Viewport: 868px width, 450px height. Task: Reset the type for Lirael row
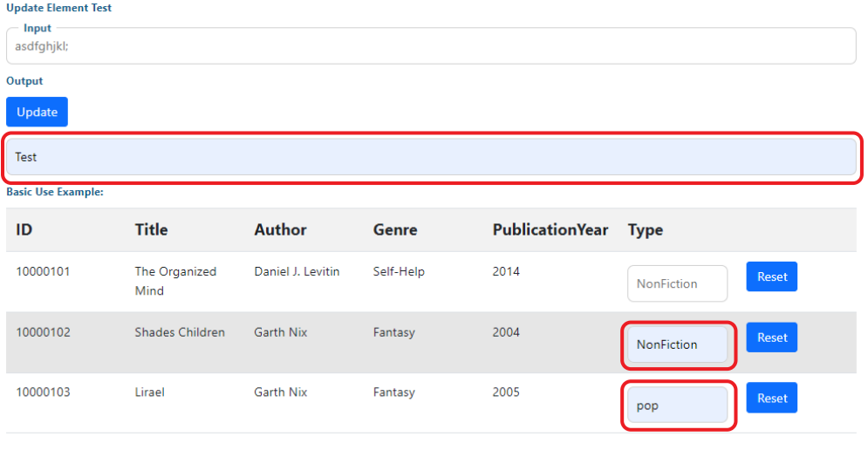pyautogui.click(x=772, y=398)
